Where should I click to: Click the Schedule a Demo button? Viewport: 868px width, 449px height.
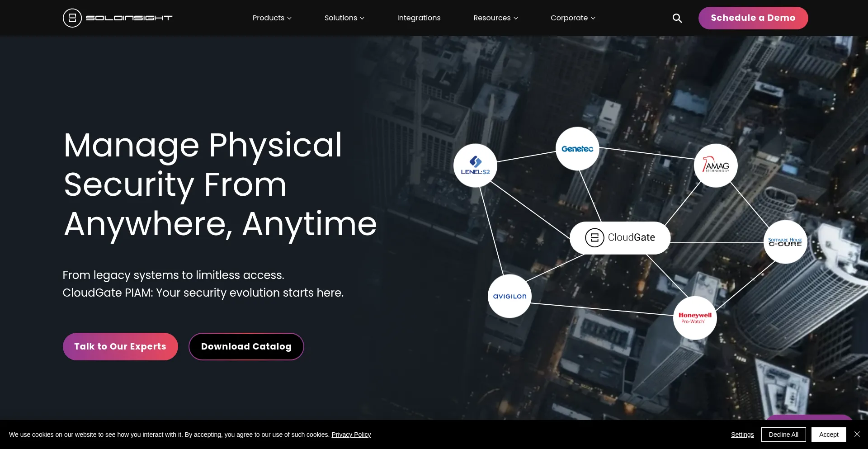[753, 18]
